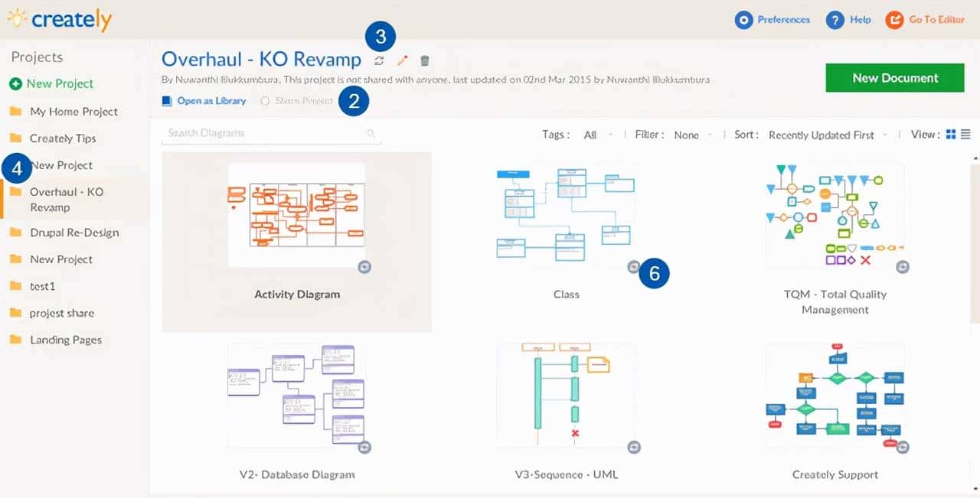Switch to list view icon
The image size is (980, 498).
pyautogui.click(x=965, y=135)
